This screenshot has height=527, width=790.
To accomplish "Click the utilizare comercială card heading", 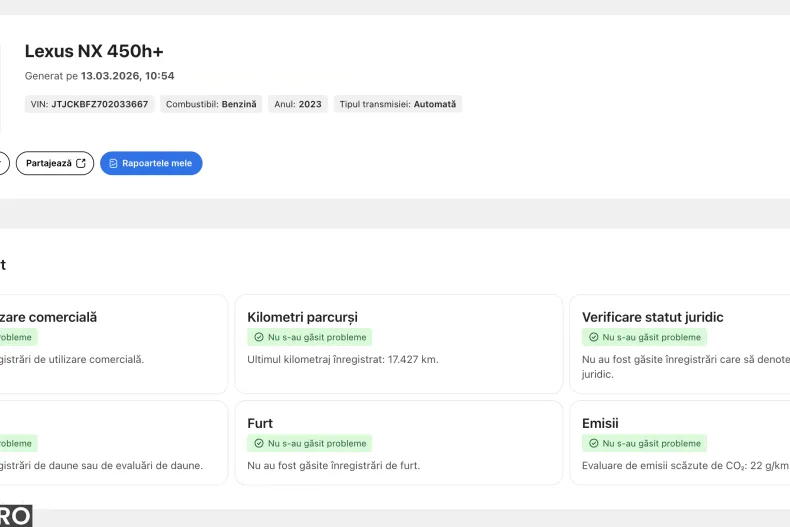I will coord(48,317).
